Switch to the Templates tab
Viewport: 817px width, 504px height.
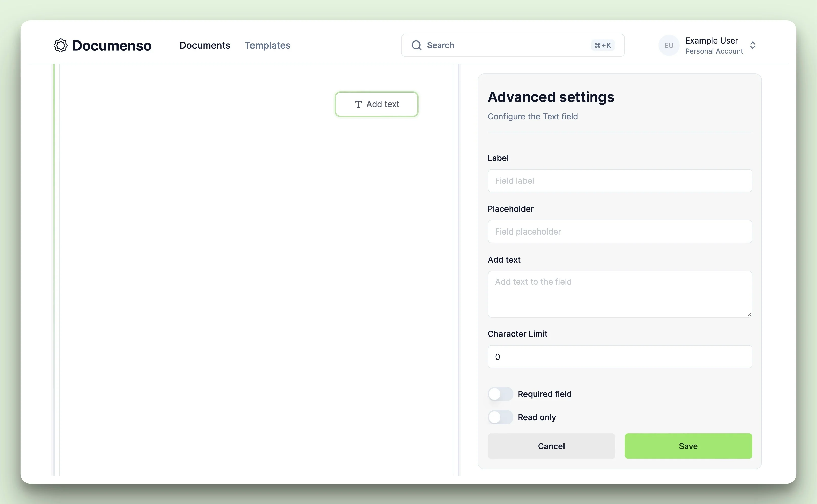click(x=267, y=45)
